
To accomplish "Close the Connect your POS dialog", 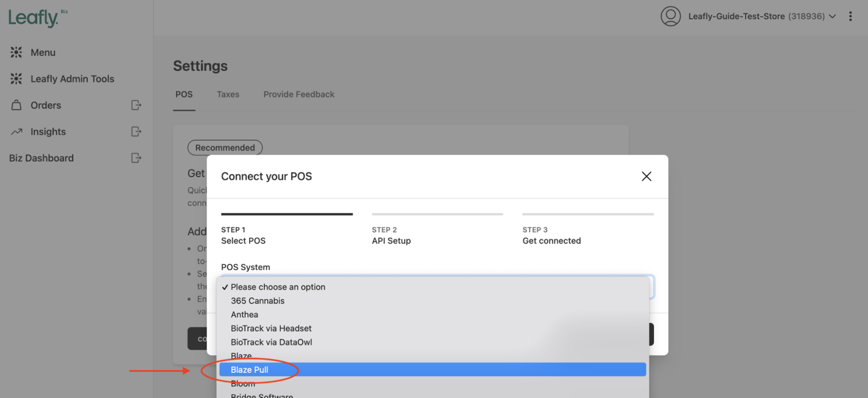I will pyautogui.click(x=646, y=176).
